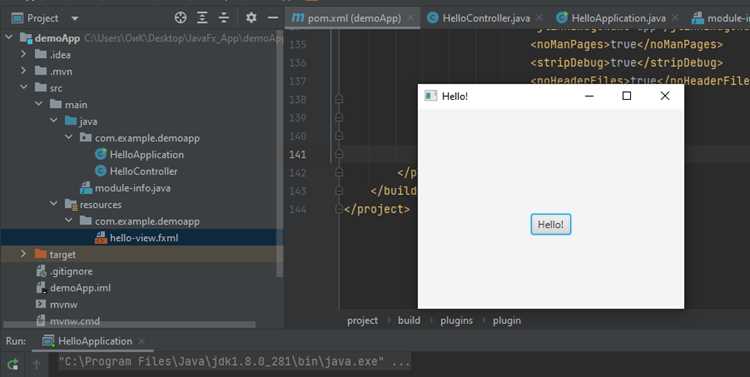Click line number 141 in gutter
Viewport: 750px width, 377px height.
pyautogui.click(x=297, y=155)
